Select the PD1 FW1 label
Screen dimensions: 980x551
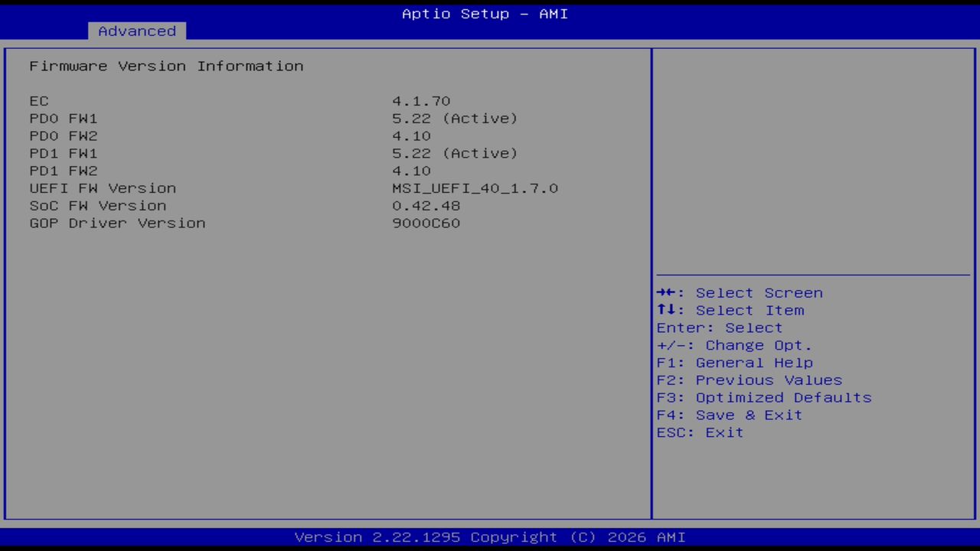64,153
